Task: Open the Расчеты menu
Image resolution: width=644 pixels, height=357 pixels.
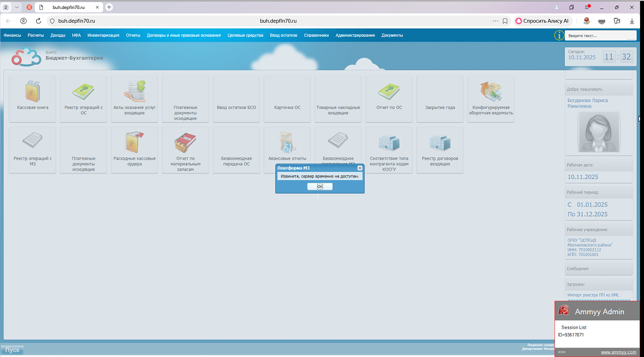Action: [36, 35]
